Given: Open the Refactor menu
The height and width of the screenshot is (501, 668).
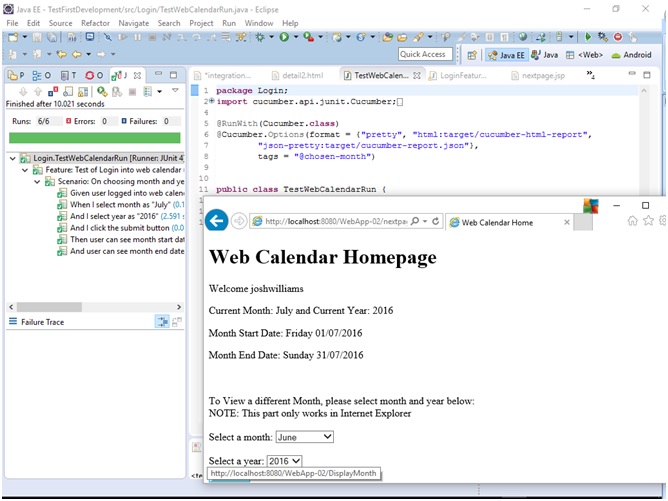Looking at the screenshot, I should tap(96, 23).
